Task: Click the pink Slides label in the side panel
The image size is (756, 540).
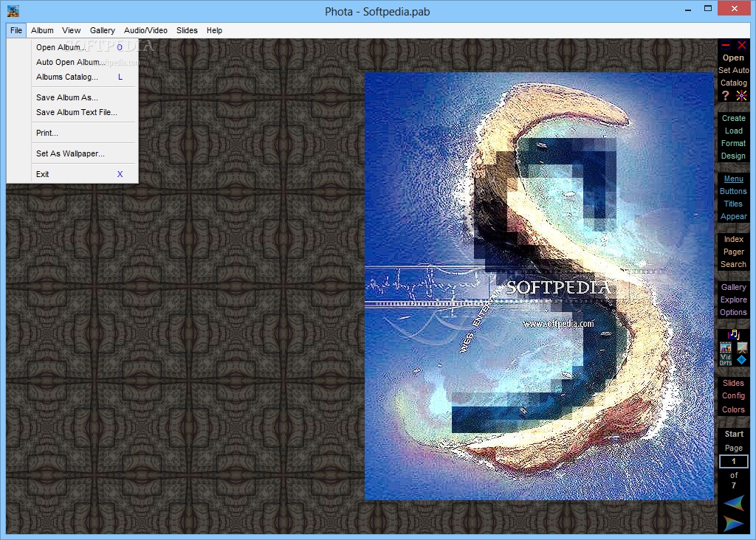Action: coord(733,383)
